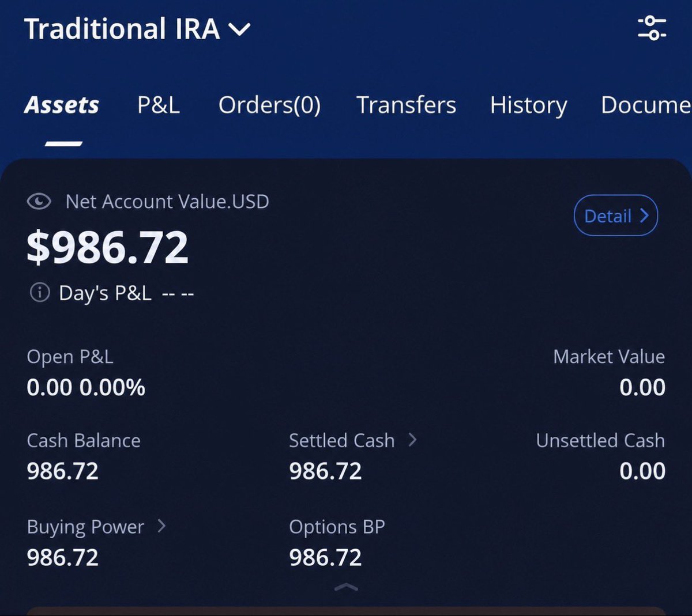Switch to the Assets tab
The height and width of the screenshot is (616, 692).
coord(62,105)
